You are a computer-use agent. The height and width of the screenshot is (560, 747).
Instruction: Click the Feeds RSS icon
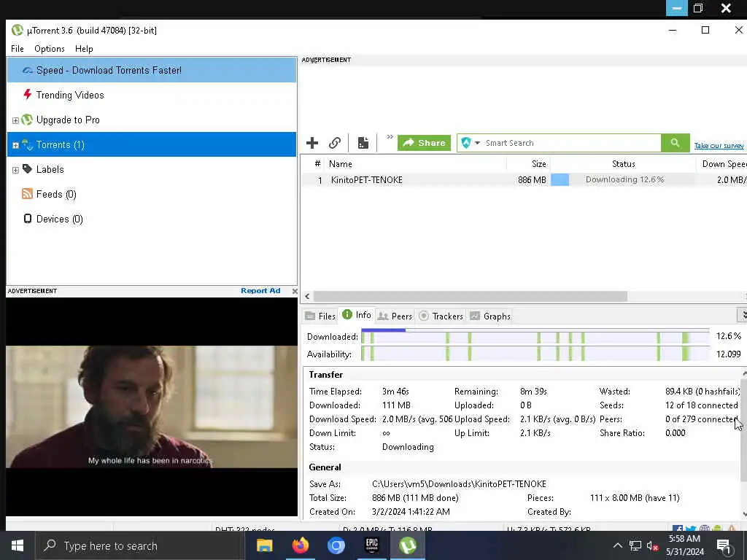27,194
